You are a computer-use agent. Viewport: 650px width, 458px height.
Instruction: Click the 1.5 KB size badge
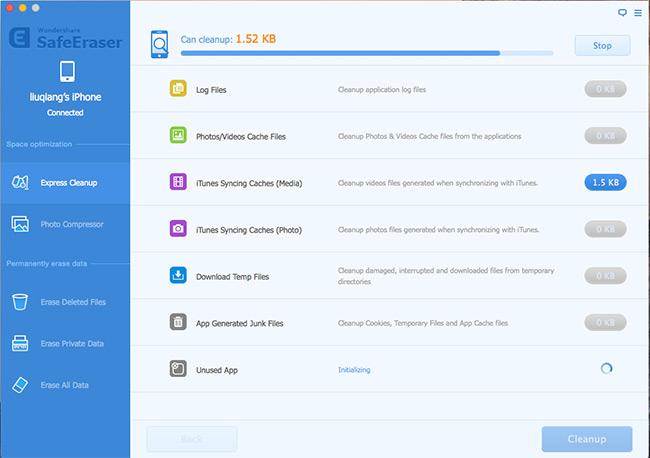[605, 182]
